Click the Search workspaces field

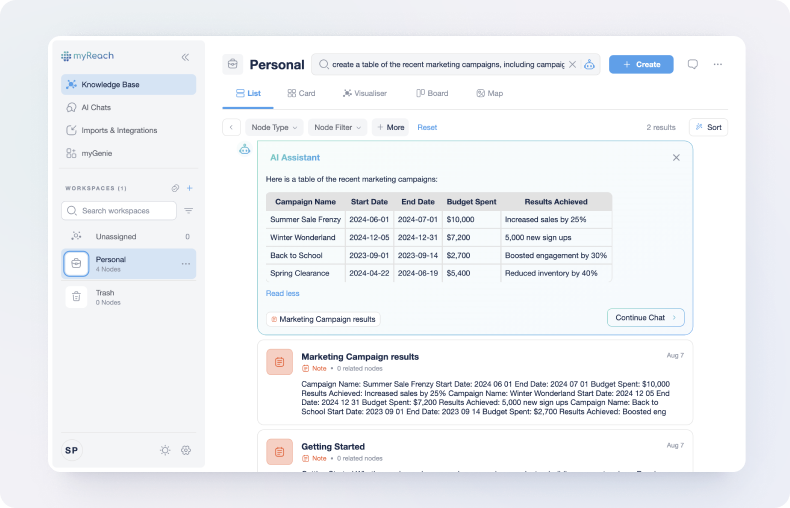(120, 211)
